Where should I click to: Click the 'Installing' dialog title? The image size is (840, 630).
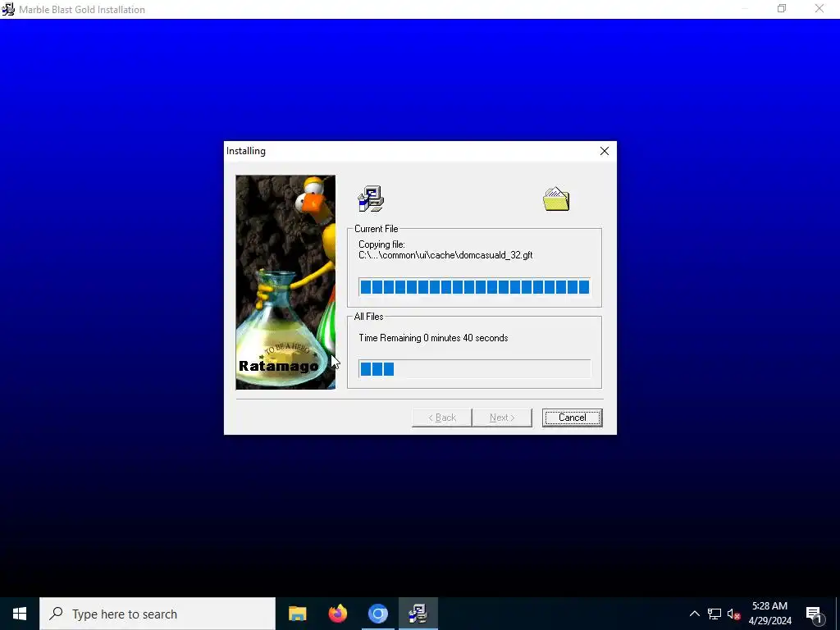[x=246, y=151]
